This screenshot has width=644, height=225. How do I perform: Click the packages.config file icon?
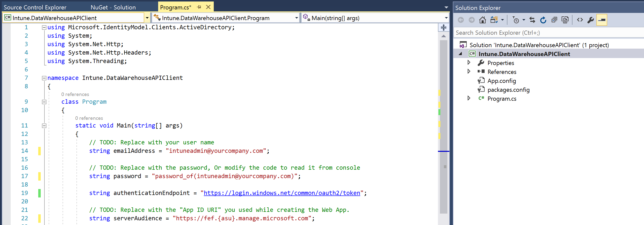point(481,90)
